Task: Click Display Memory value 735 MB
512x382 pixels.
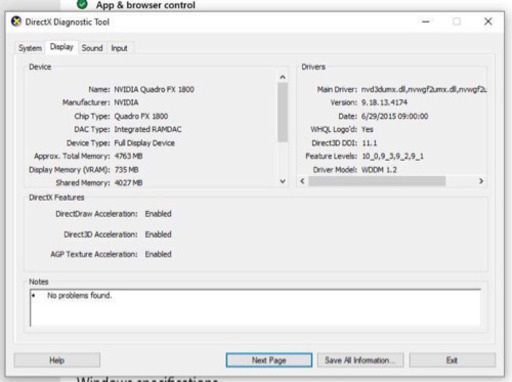Action: 126,170
